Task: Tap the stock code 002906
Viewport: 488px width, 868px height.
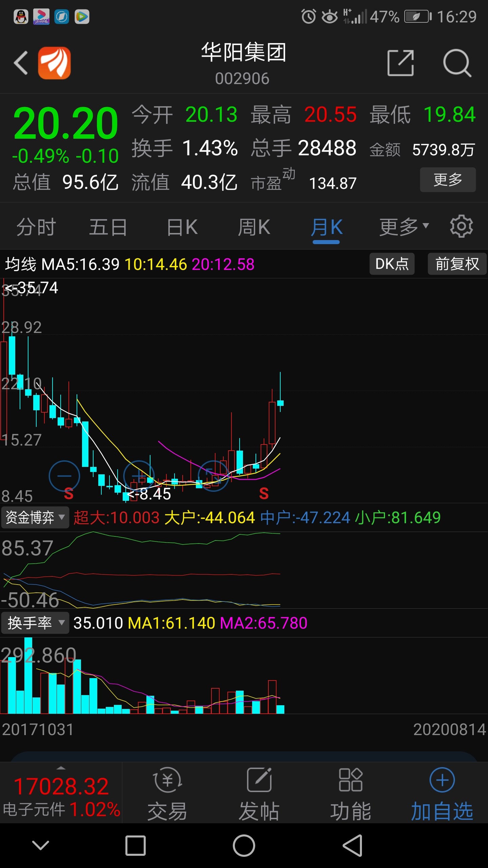Action: 242,79
